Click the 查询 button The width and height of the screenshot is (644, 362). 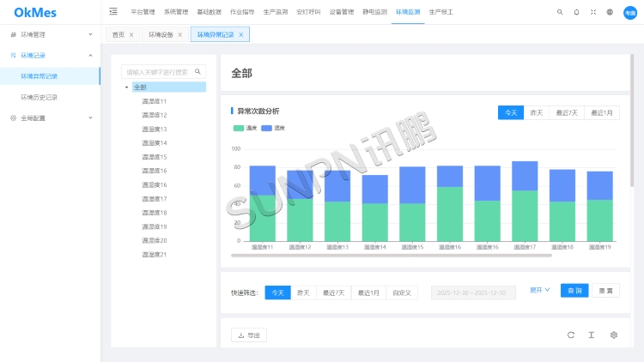[574, 291]
